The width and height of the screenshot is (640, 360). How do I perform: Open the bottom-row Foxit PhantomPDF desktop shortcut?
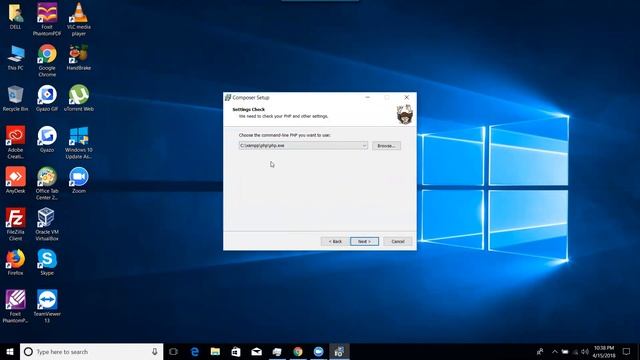click(16, 306)
